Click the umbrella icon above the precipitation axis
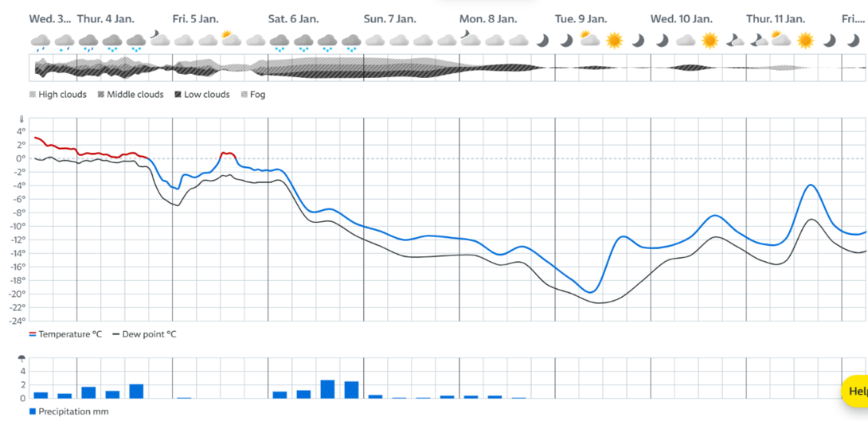Screen dimensions: 868x421 coord(22,358)
